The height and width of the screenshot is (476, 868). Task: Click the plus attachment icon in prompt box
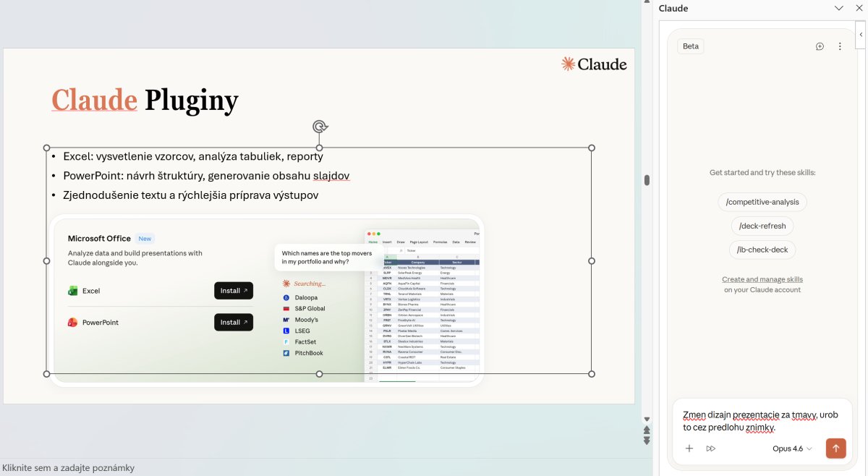click(x=689, y=449)
